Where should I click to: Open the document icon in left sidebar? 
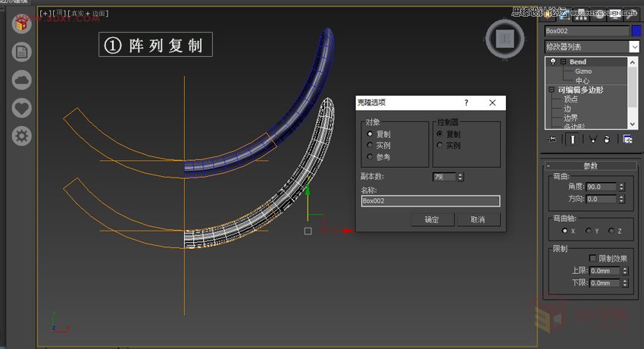[x=22, y=52]
